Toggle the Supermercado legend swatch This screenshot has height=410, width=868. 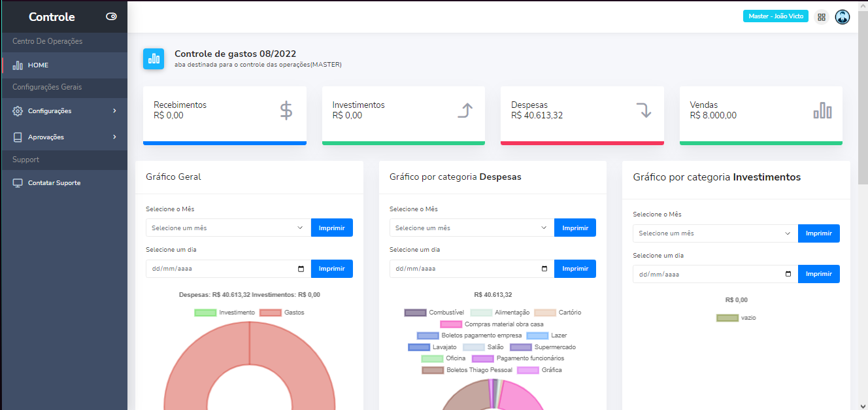tap(521, 347)
